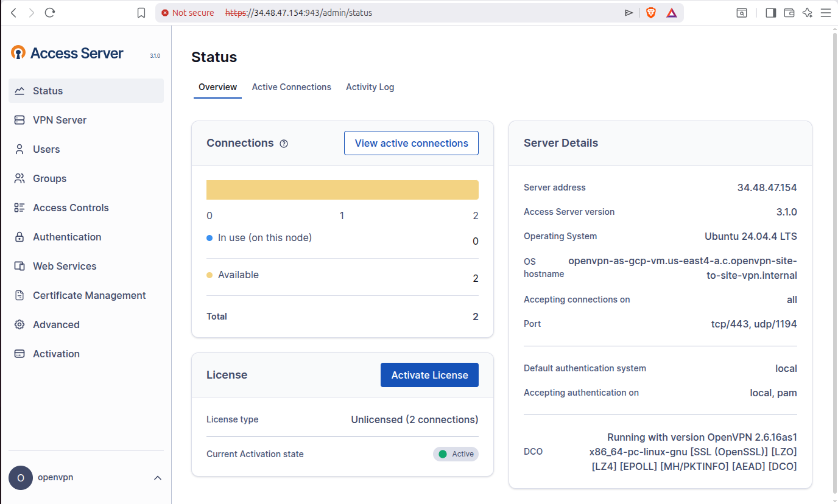Image resolution: width=838 pixels, height=504 pixels.
Task: Click the openvpn user avatar
Action: point(21,478)
